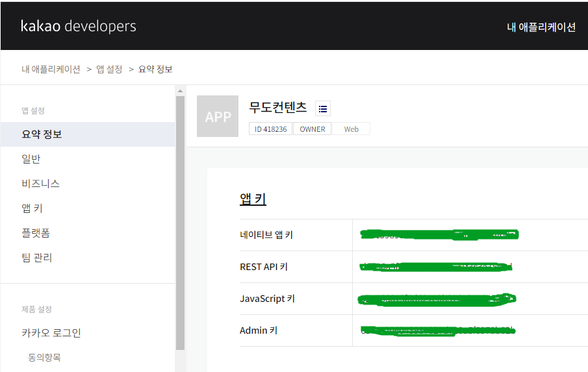Click the redacted 네이티브 앱 키 value

(439, 234)
